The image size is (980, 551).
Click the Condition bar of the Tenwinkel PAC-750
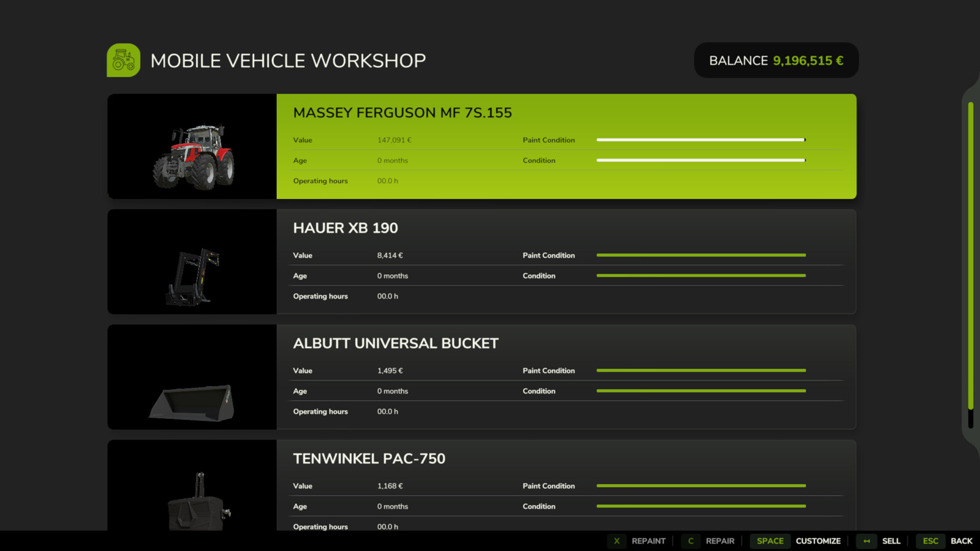pos(700,506)
